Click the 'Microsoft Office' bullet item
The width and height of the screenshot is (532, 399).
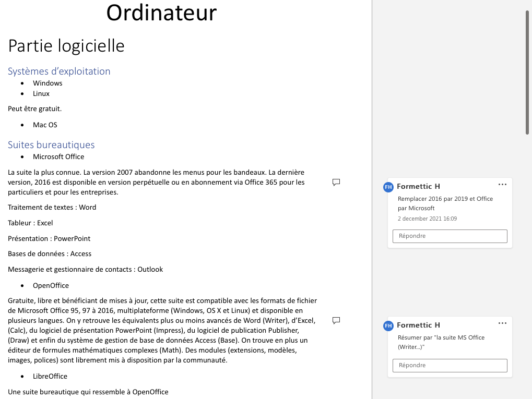(58, 156)
